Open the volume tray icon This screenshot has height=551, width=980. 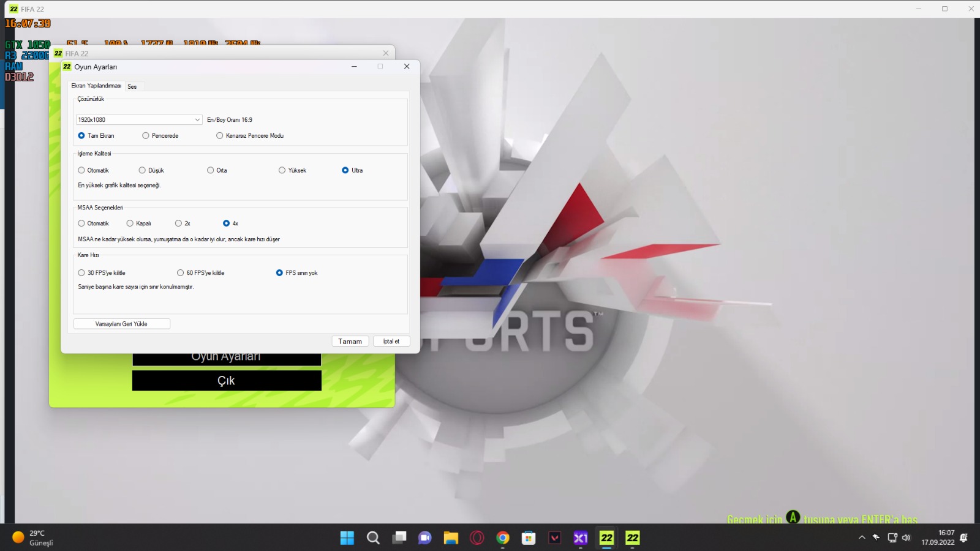click(907, 538)
